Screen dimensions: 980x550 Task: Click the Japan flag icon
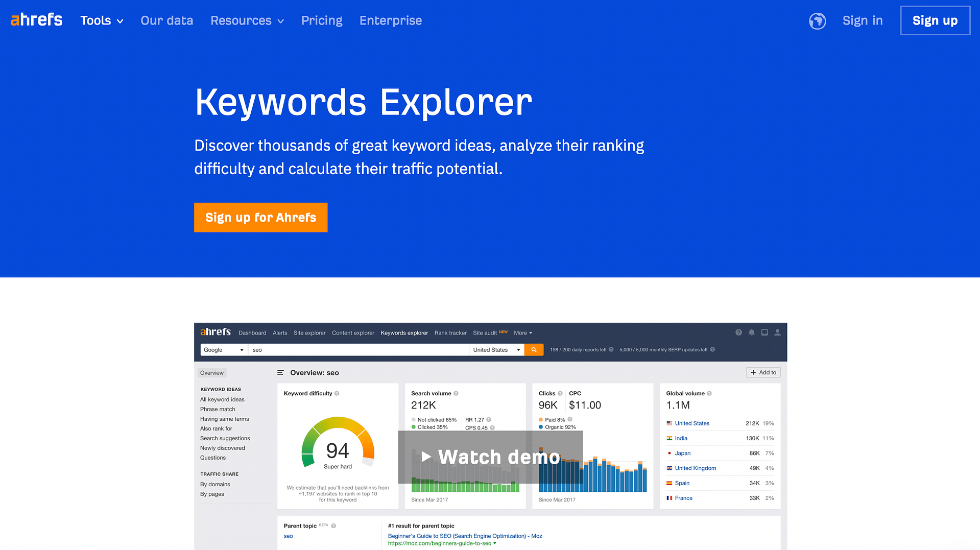pos(670,453)
